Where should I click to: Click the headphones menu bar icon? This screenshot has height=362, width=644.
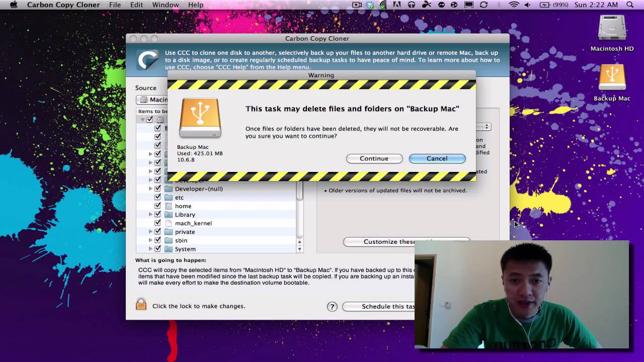tap(412, 5)
